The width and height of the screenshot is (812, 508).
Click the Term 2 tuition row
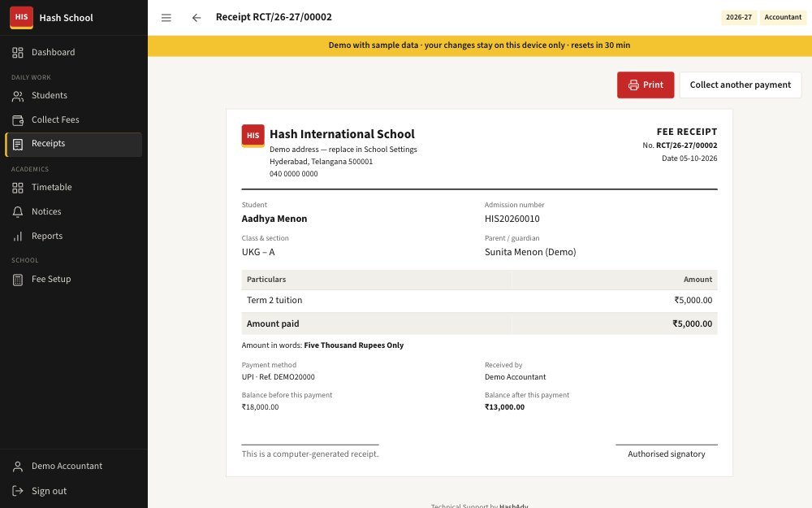pos(479,300)
